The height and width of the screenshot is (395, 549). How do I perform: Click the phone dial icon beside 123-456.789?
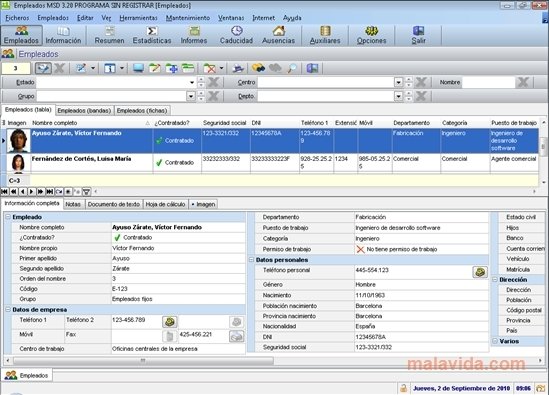click(169, 321)
